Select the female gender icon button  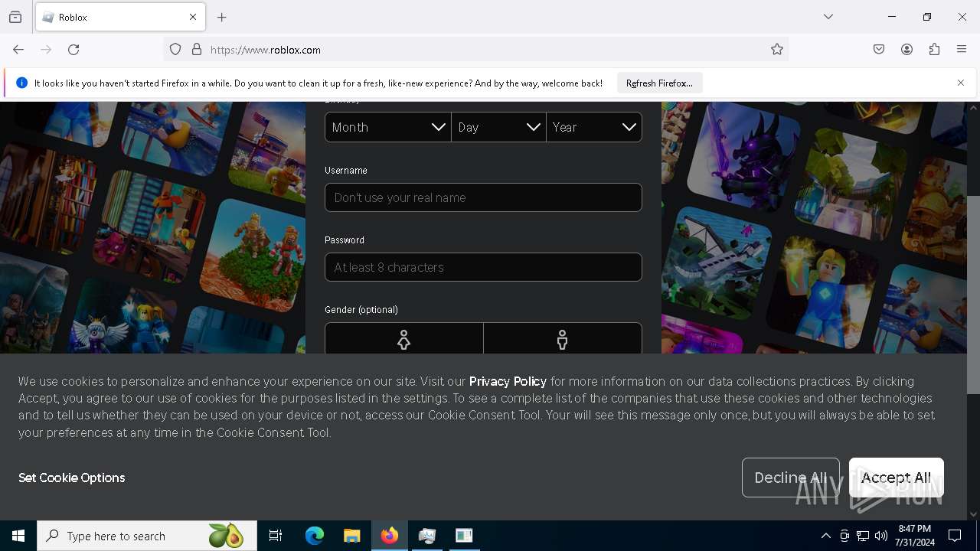tap(404, 339)
